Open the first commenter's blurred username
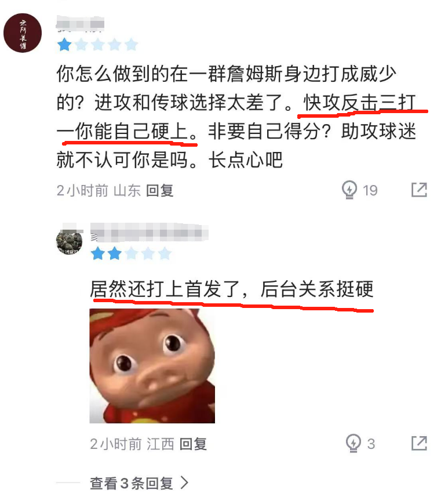 click(x=80, y=24)
